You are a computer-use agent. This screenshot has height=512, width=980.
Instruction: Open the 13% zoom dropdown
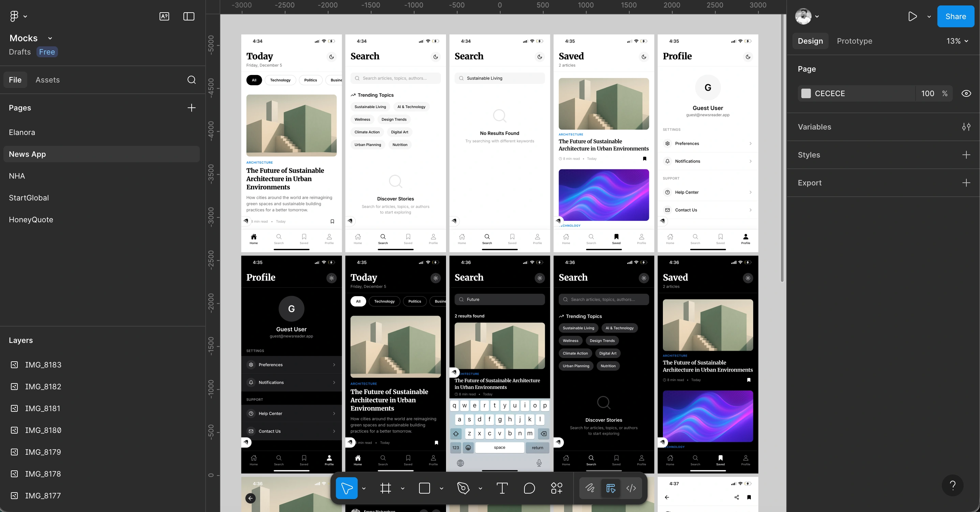point(957,41)
